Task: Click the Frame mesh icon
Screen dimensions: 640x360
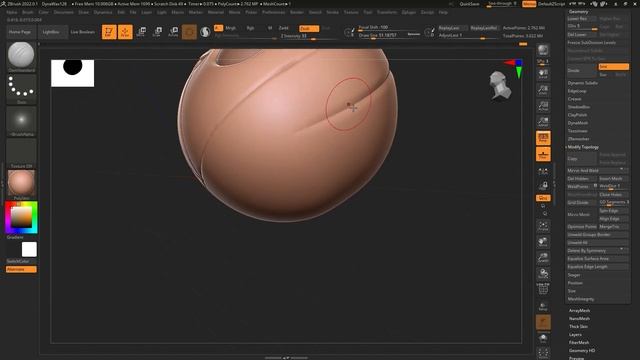Action: pyautogui.click(x=543, y=226)
